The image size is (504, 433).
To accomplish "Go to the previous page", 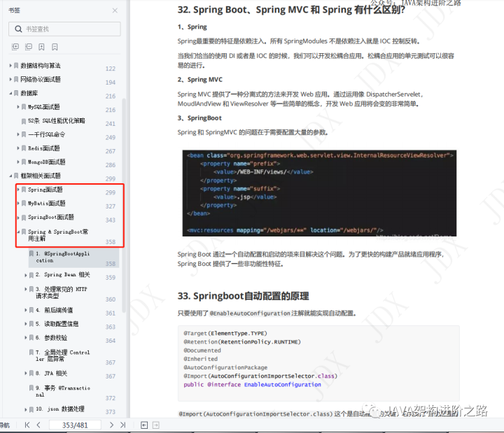I will click(x=38, y=425).
